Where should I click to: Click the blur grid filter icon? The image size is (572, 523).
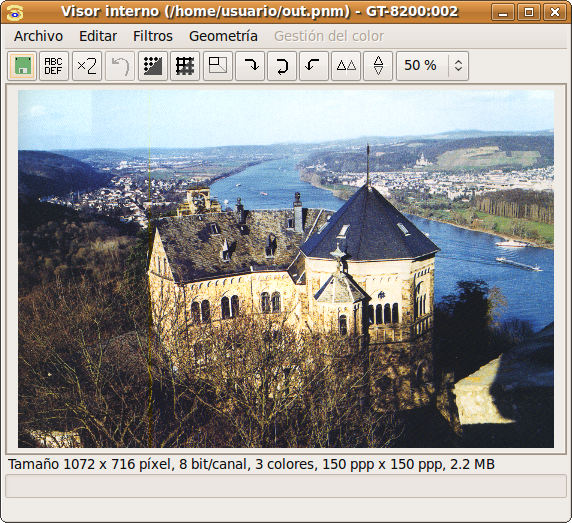[185, 66]
